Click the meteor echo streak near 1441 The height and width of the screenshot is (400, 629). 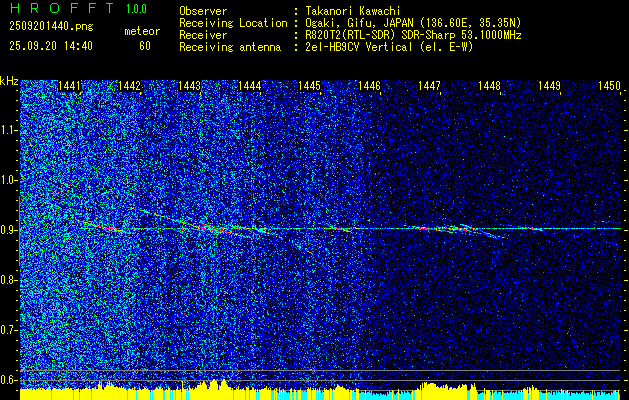(103, 227)
